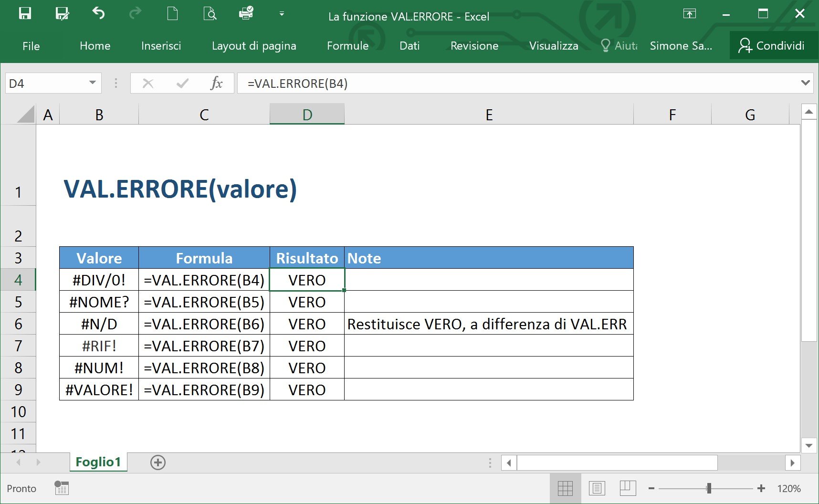Select the #VALORE! cell
The height and width of the screenshot is (504, 819).
click(99, 389)
